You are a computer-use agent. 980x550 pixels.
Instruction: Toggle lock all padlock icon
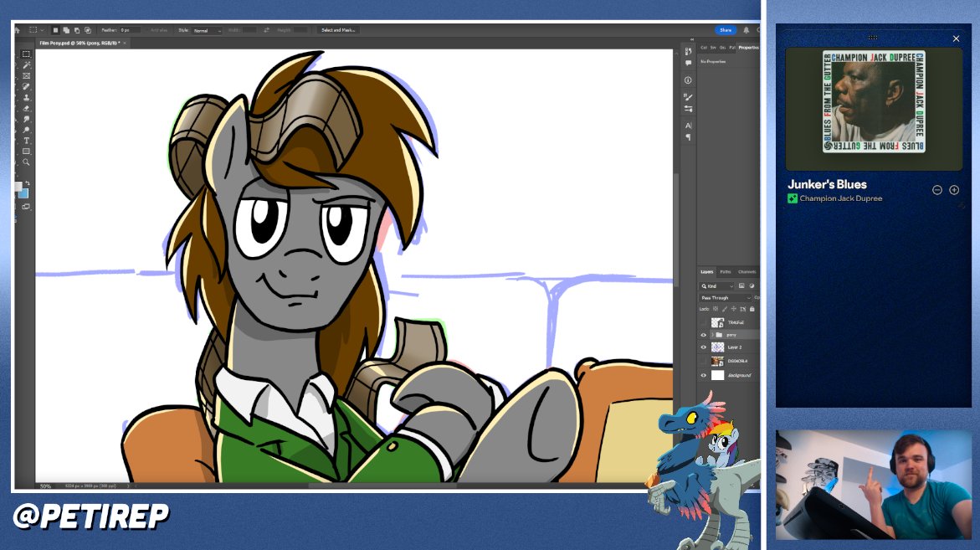tap(752, 309)
